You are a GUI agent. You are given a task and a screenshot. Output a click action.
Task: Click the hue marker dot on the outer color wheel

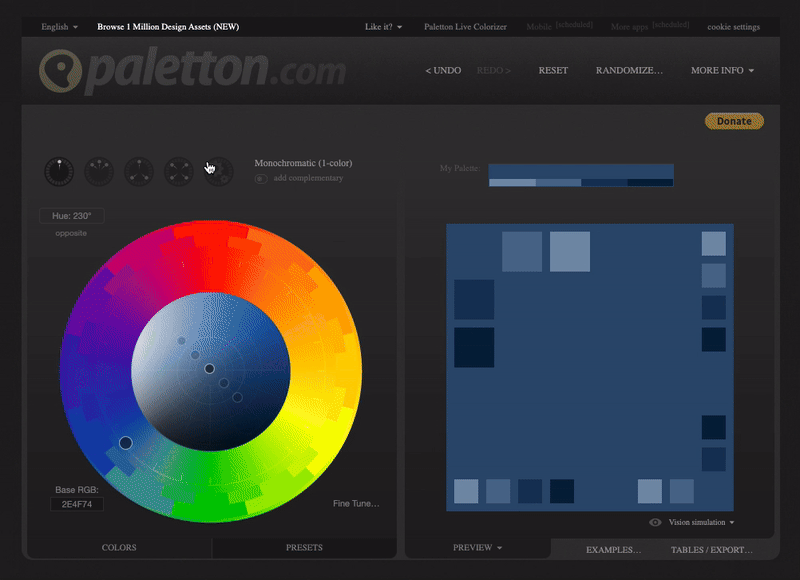point(126,443)
